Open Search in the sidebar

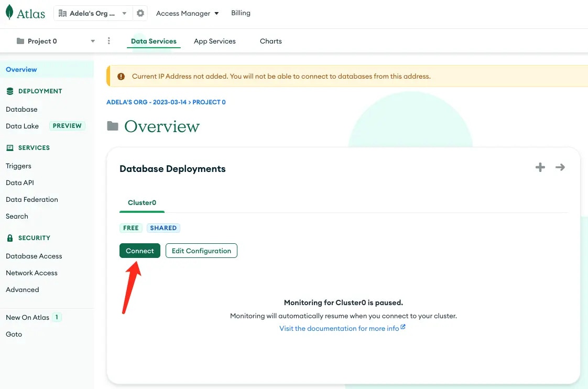click(x=17, y=216)
